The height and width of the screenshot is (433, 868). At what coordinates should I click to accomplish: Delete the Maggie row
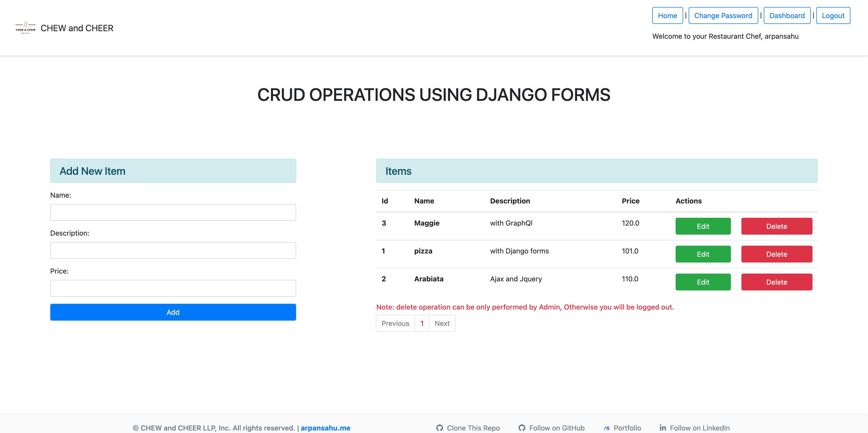pos(776,226)
